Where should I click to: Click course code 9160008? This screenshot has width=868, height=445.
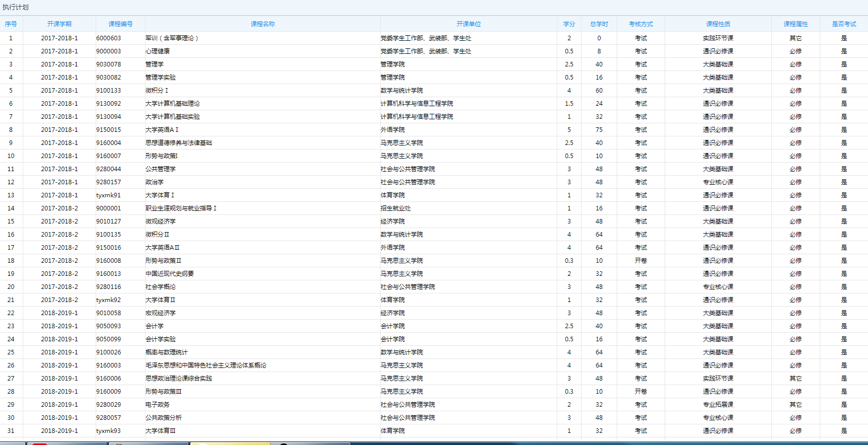click(x=109, y=261)
